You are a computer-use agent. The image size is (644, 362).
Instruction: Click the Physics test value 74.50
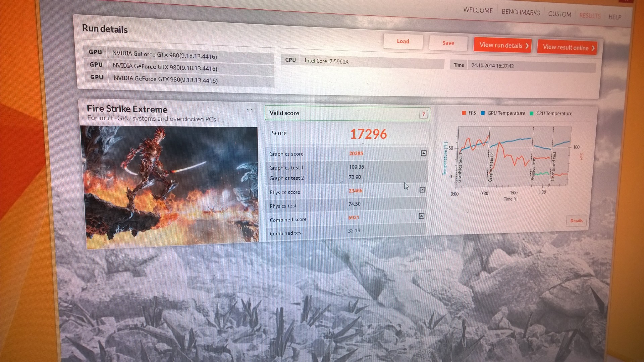tap(354, 204)
